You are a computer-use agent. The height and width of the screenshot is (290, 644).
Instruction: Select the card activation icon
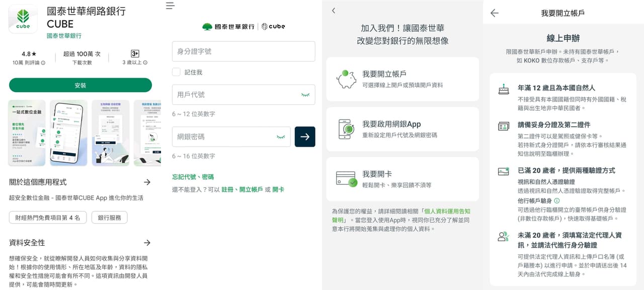coord(347,179)
